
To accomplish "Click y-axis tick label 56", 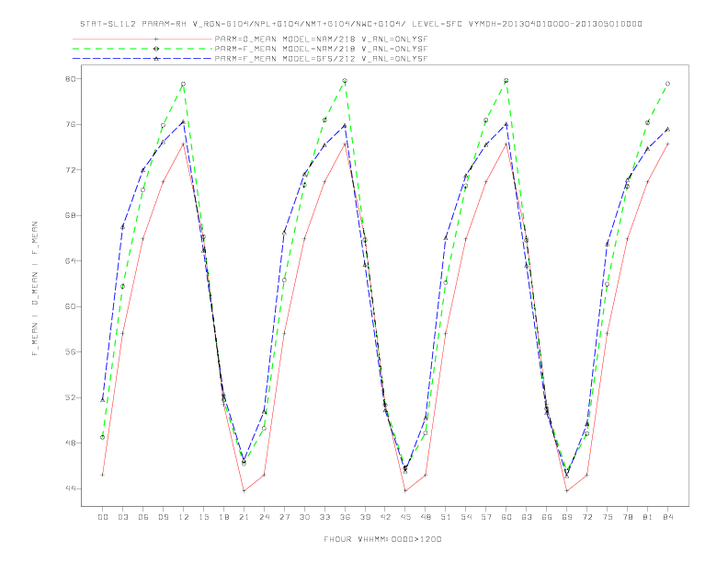I will (x=70, y=352).
